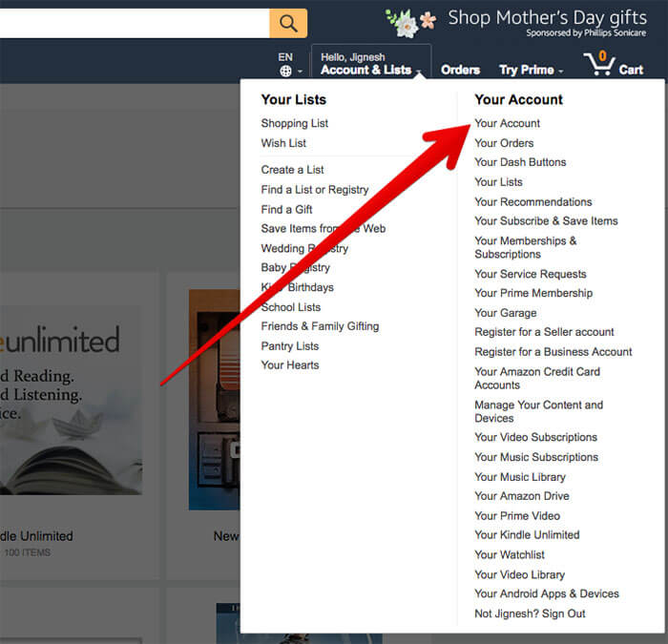Open the Account & Lists dropdown

click(x=371, y=64)
